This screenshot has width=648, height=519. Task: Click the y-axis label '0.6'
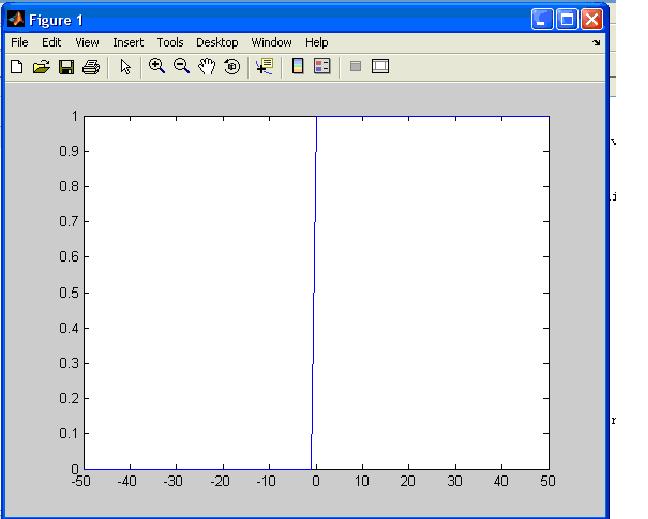69,257
